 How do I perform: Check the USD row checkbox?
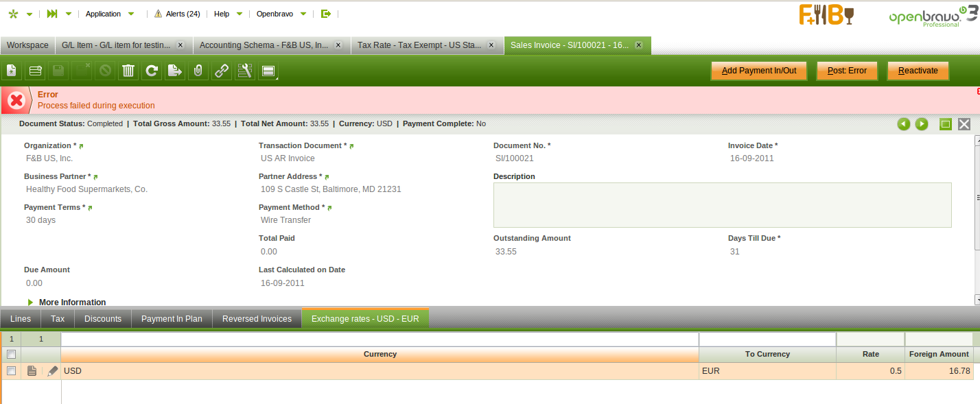point(11,371)
